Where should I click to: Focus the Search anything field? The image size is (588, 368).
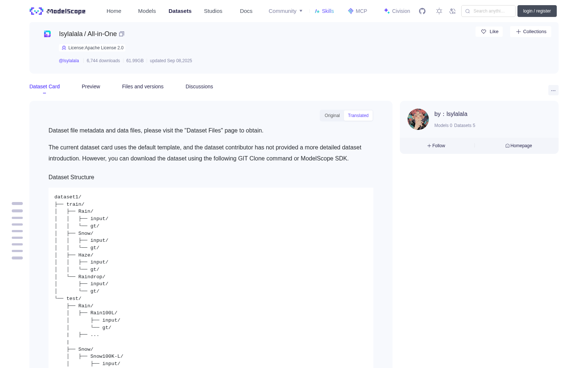coord(488,11)
